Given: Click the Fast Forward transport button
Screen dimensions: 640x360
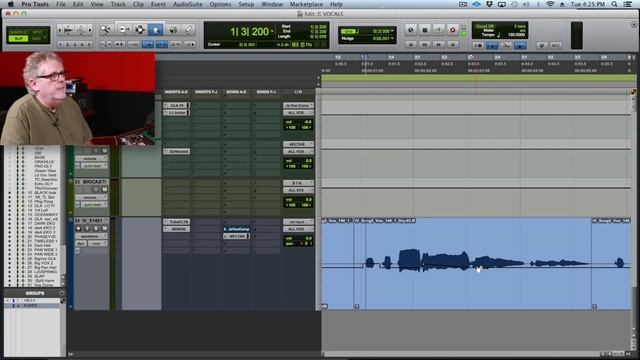Looking at the screenshot, I should coord(438,44).
